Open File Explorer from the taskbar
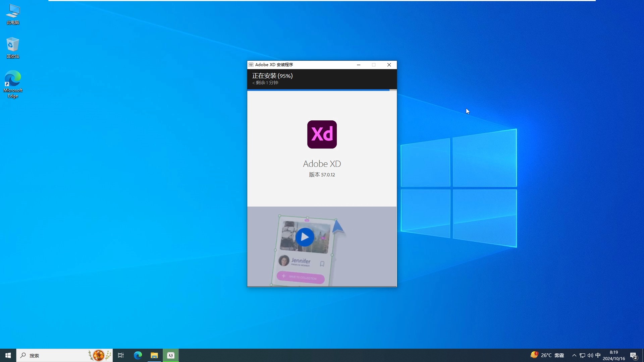This screenshot has height=362, width=644. [x=154, y=355]
